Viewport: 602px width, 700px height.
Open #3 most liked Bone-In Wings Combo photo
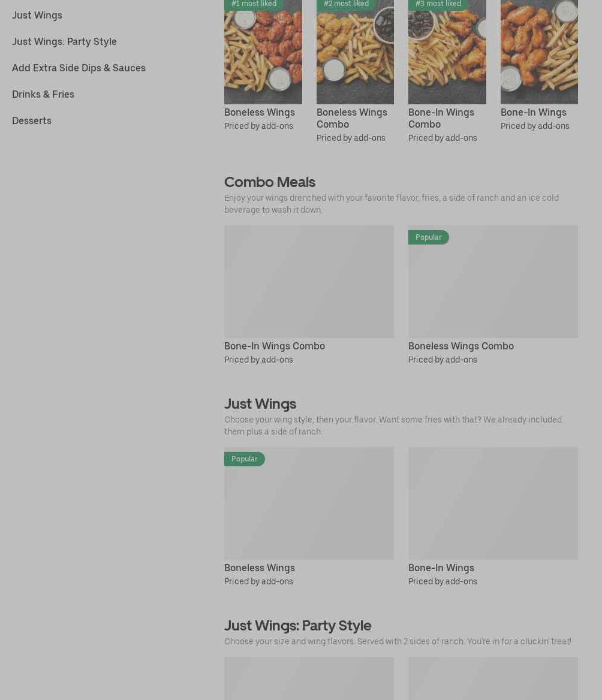[x=447, y=52]
